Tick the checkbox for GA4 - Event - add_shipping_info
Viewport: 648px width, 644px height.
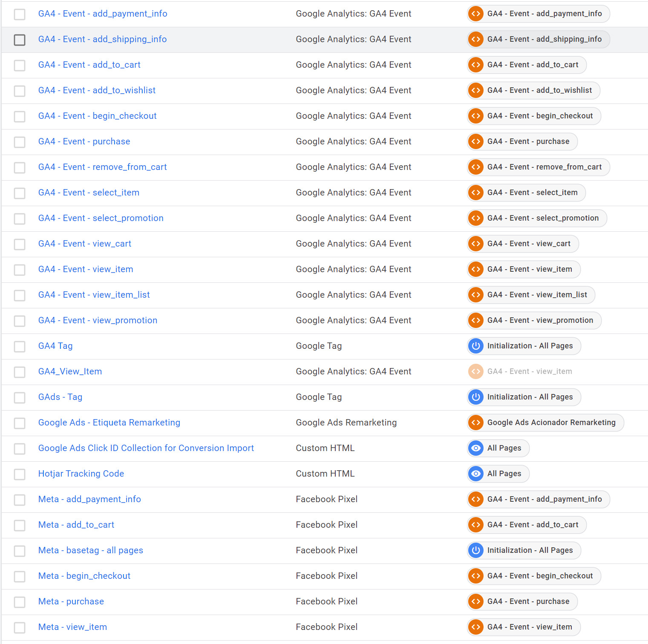pyautogui.click(x=20, y=40)
